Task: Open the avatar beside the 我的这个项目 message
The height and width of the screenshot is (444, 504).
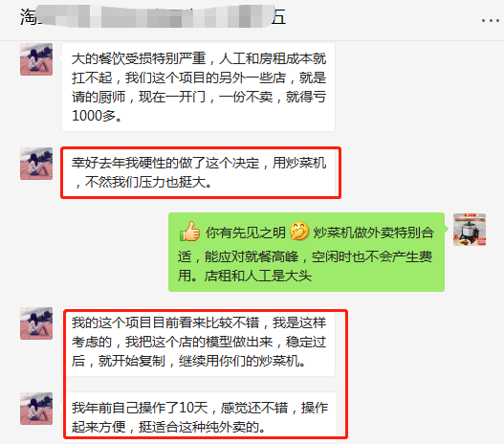Action: [x=36, y=323]
